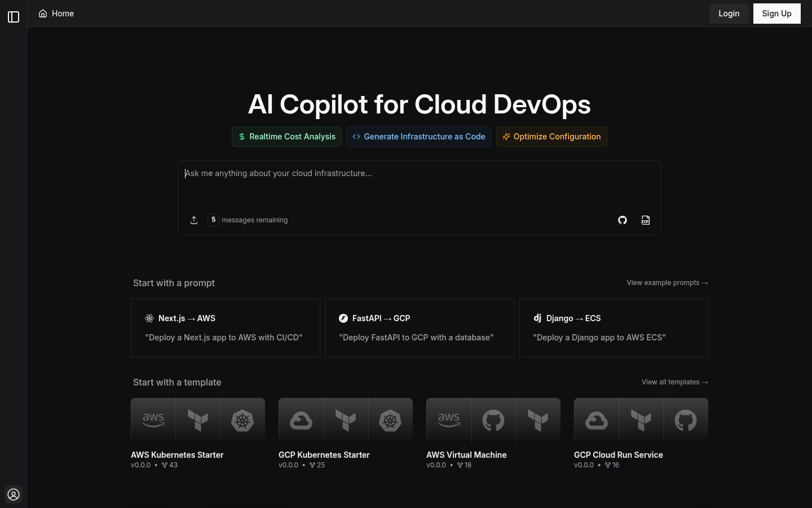Click GitHub icon on AWS Virtual Machine template

493,421
